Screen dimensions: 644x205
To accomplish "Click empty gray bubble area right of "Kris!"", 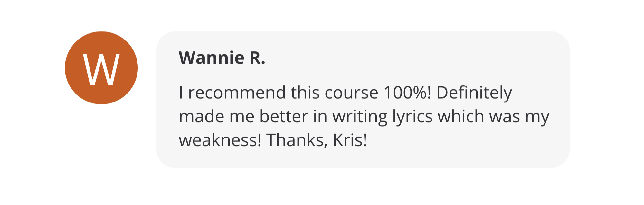I will (467, 145).
